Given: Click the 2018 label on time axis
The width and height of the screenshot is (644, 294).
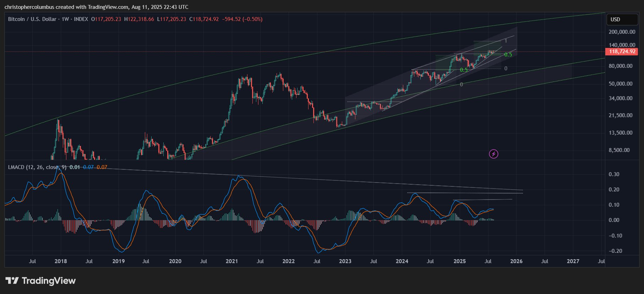Looking at the screenshot, I should pos(61,261).
